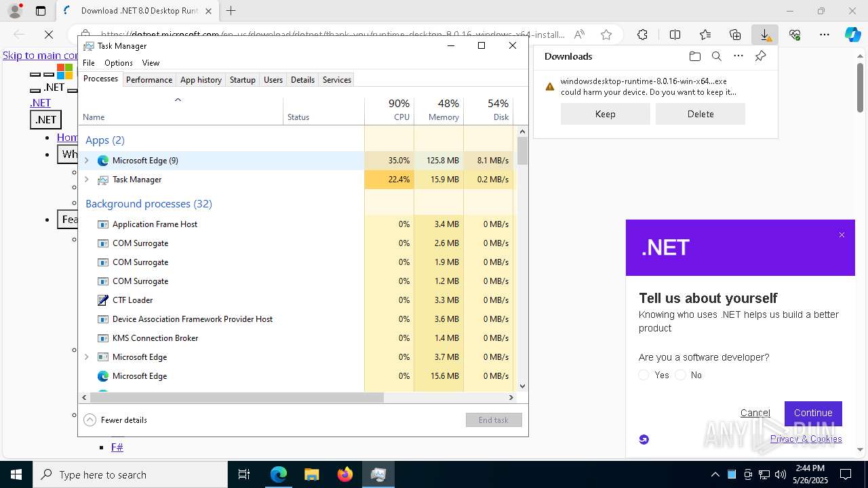Search downloads magnifier icon
The width and height of the screenshot is (868, 488).
(x=717, y=56)
